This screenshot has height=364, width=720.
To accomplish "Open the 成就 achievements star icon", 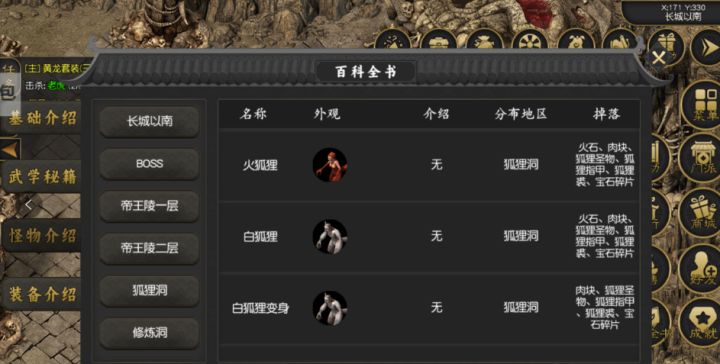I will 701,323.
